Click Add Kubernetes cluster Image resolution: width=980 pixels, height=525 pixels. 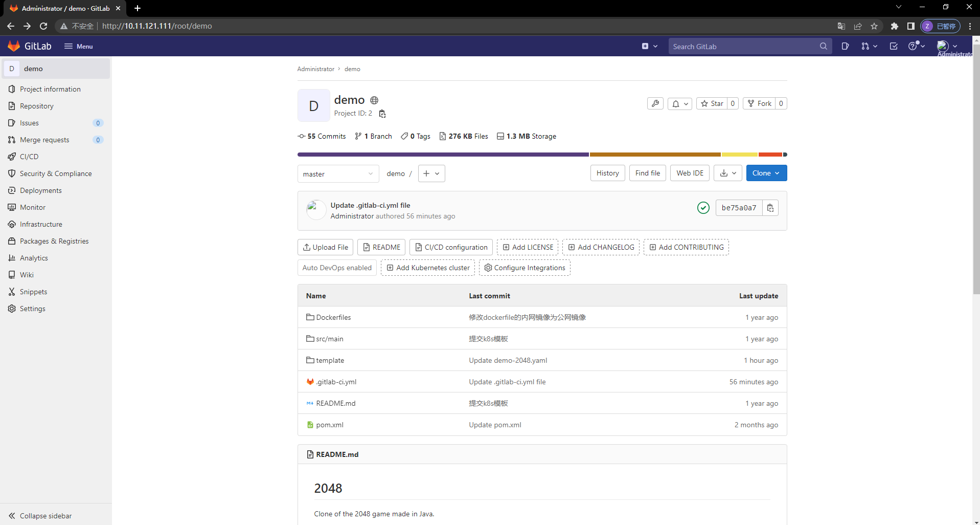[428, 268]
